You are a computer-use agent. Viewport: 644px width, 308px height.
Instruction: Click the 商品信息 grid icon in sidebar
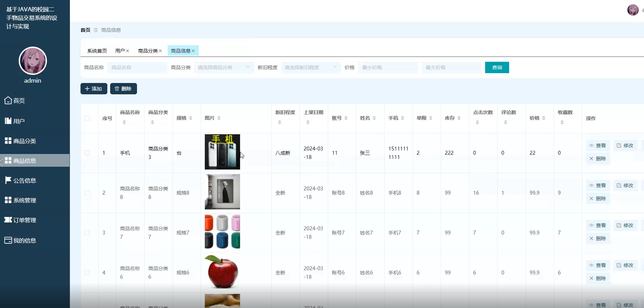[x=8, y=160]
